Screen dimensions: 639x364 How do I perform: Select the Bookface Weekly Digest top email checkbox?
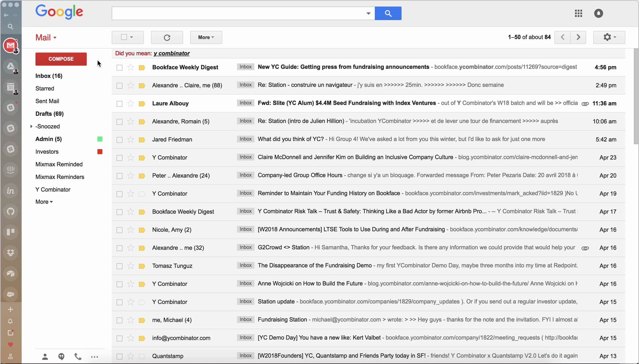119,68
